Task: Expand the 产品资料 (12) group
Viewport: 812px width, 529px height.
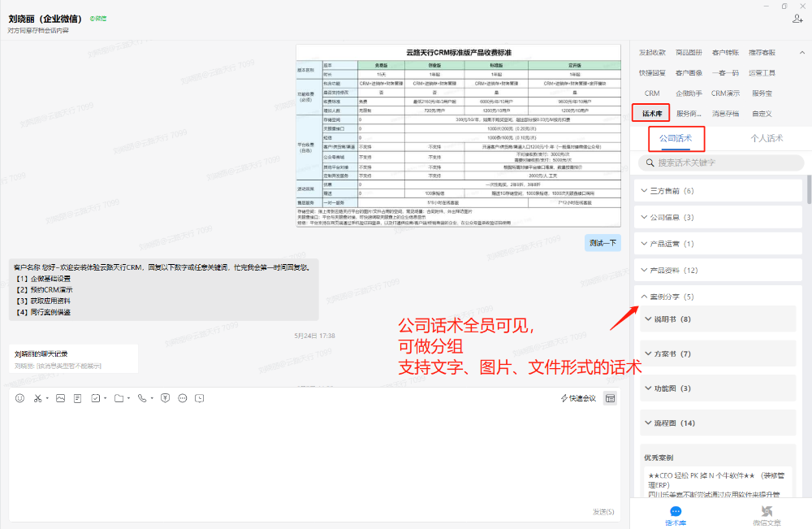Action: tap(718, 270)
